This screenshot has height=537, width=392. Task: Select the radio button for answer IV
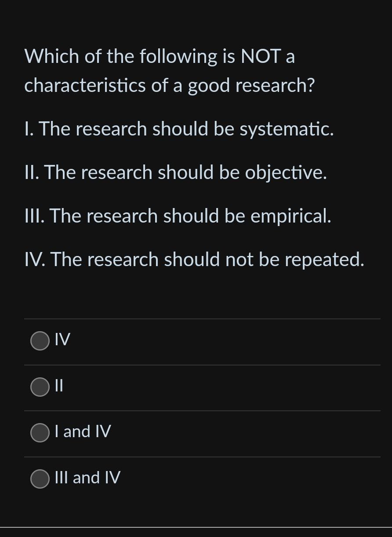click(x=40, y=340)
